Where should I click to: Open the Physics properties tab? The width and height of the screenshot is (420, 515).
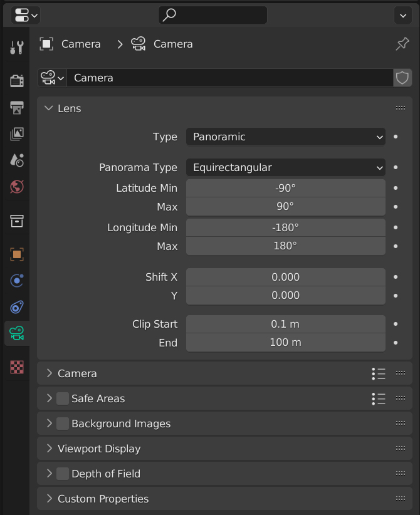click(17, 281)
